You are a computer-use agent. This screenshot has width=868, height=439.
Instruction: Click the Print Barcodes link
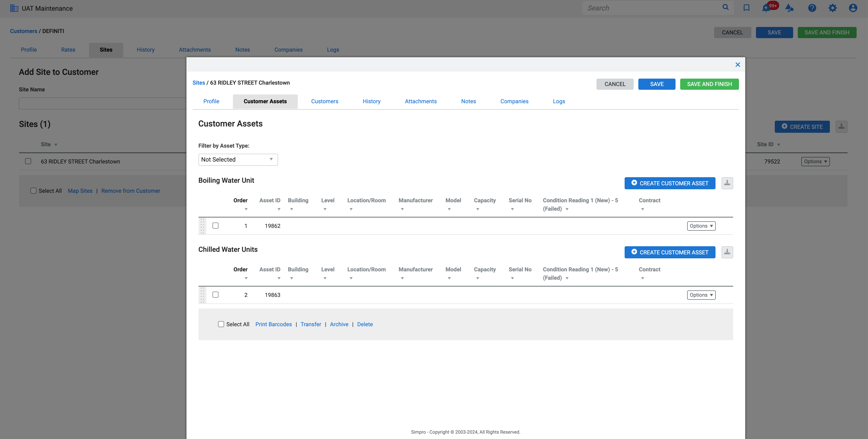[x=274, y=324]
